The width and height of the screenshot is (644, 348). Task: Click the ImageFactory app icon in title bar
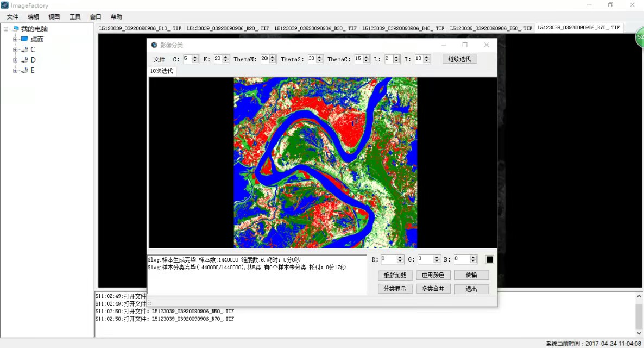(5, 5)
